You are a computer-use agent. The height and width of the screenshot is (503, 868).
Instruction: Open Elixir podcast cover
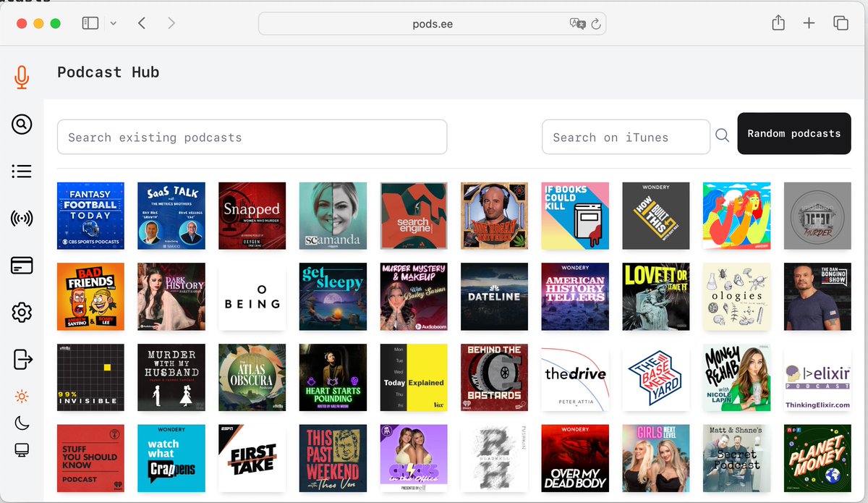(x=817, y=378)
